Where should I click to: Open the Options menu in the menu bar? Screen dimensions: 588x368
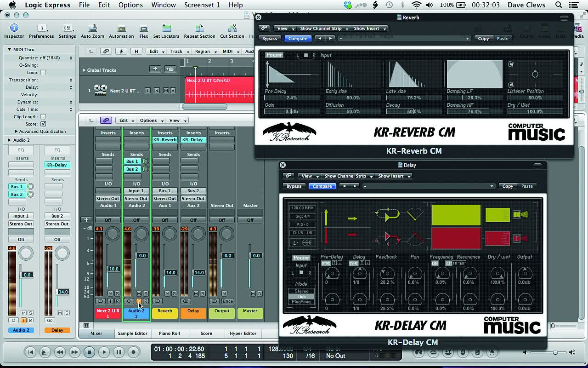coord(130,5)
